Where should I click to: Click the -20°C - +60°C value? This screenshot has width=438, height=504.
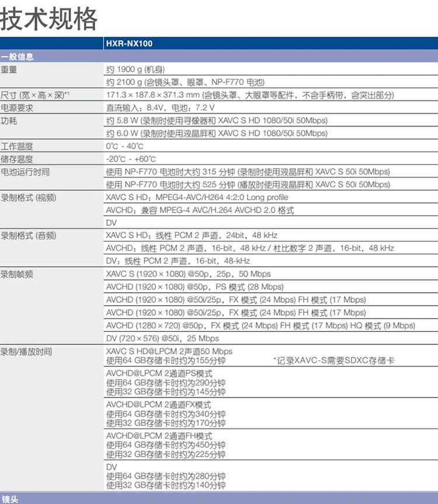(x=131, y=159)
